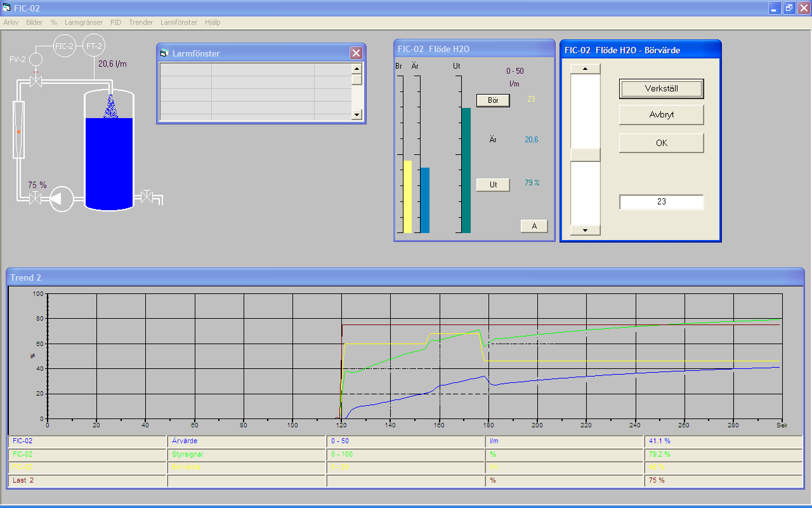Open the Larmgränser menu

pos(84,22)
